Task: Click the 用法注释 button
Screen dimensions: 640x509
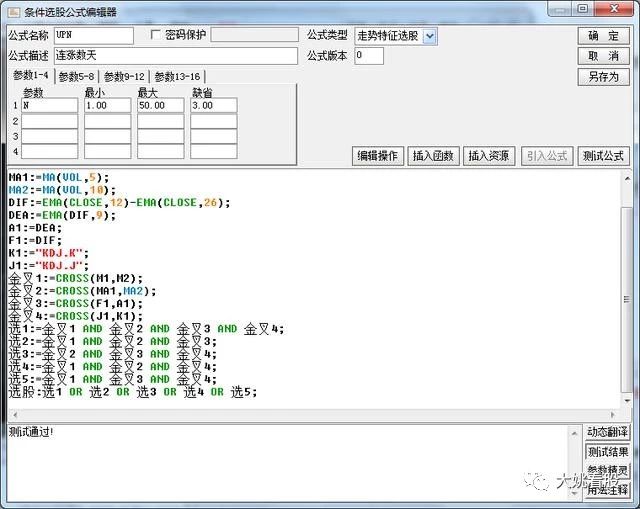Action: (607, 489)
